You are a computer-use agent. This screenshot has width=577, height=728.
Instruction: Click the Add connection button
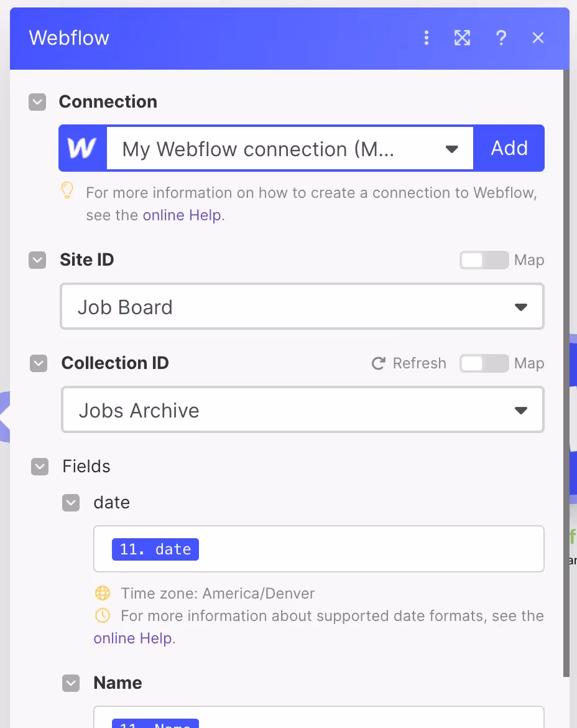coord(509,148)
